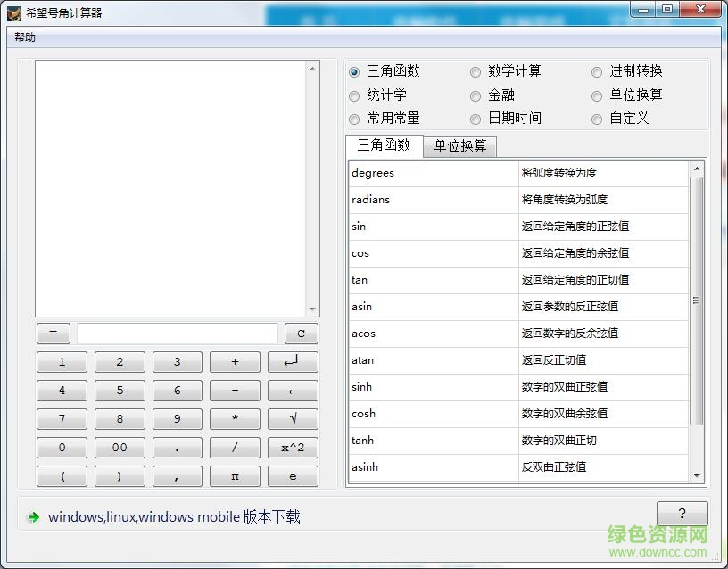Click the square root button
Screen dimensions: 728x569
293,419
